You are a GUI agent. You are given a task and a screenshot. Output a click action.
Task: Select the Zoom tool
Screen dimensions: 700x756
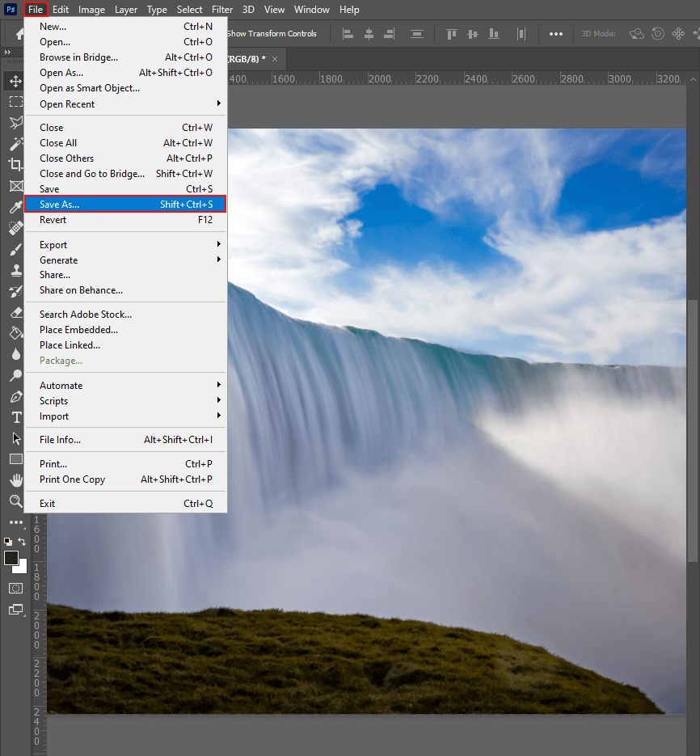pyautogui.click(x=15, y=501)
